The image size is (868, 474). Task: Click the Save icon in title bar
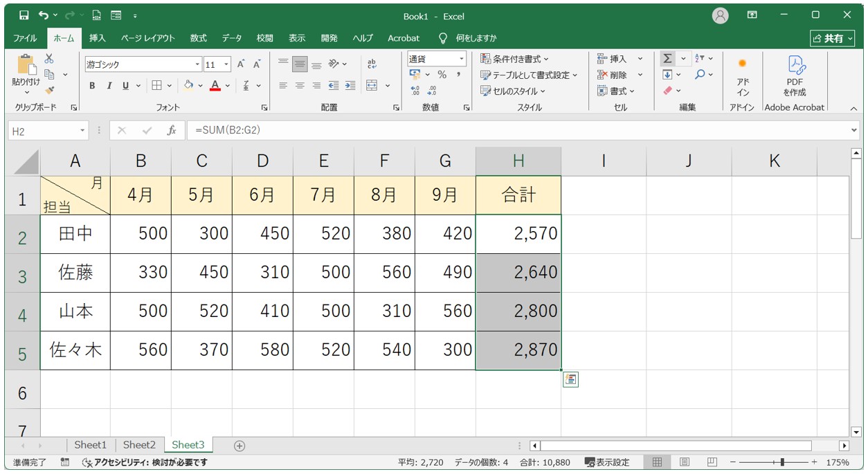point(24,15)
